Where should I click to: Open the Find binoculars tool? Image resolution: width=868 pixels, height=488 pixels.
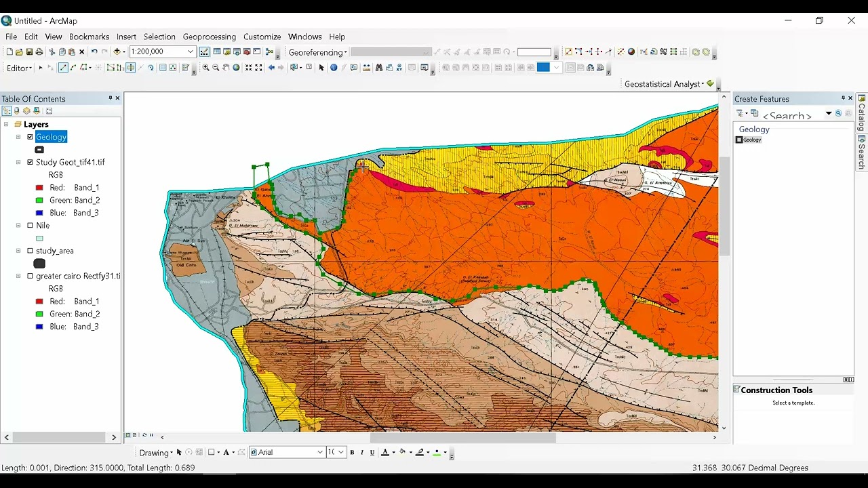(x=379, y=68)
